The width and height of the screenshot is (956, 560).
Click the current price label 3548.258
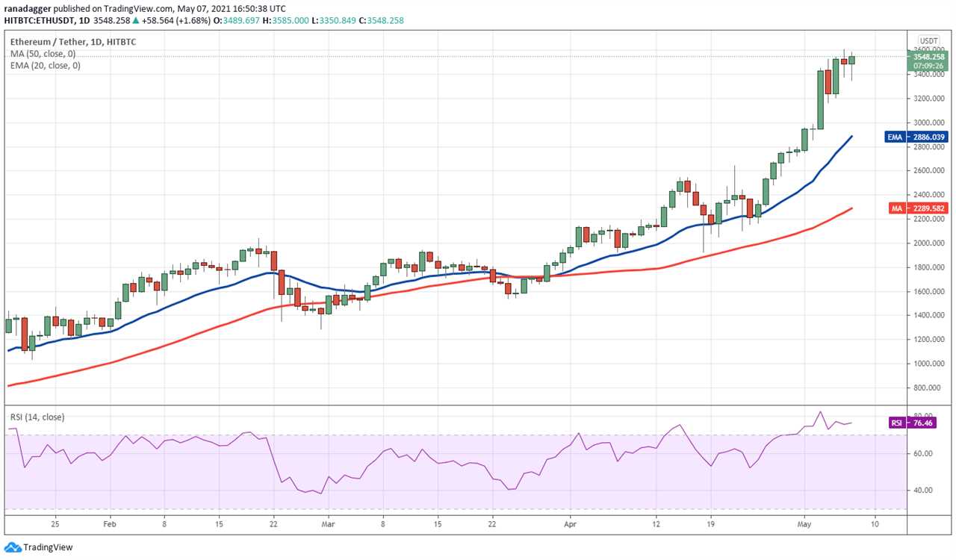930,56
